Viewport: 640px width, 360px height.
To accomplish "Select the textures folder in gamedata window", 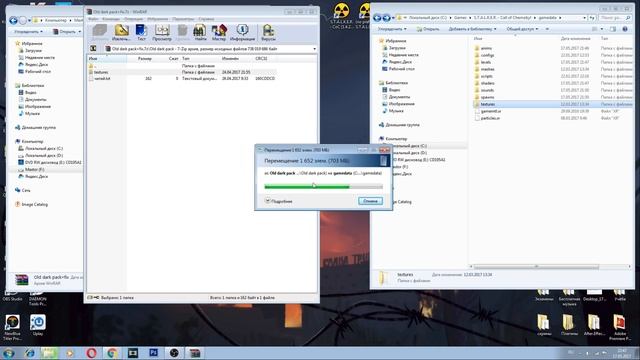I will pyautogui.click(x=553, y=104).
